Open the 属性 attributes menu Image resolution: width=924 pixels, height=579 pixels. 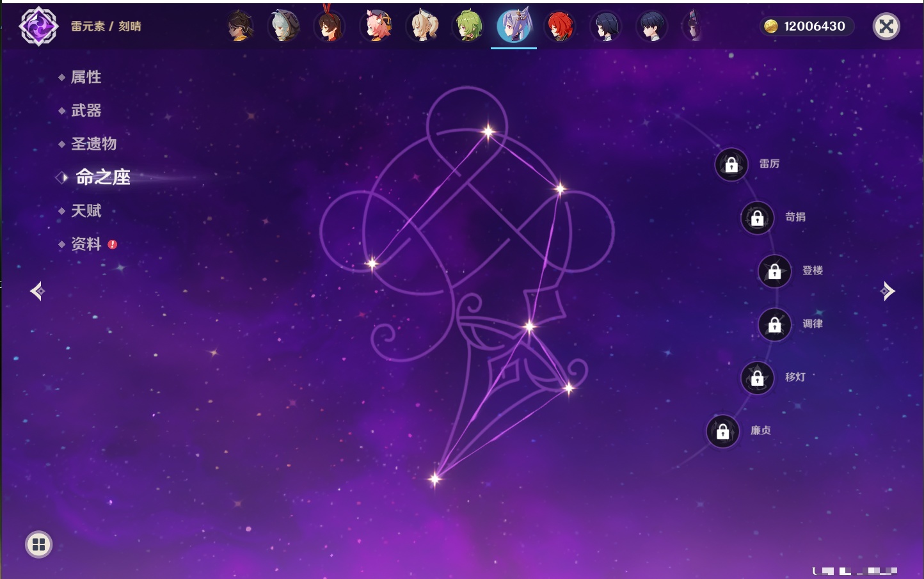point(86,77)
